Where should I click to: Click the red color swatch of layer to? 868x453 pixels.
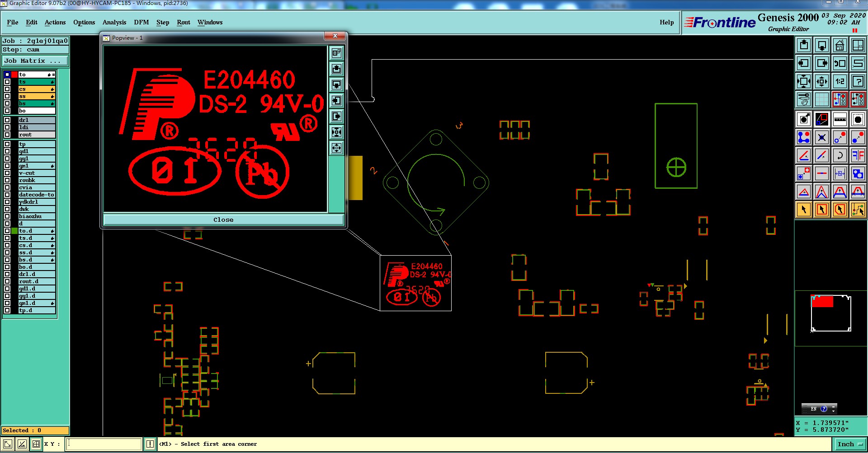pyautogui.click(x=15, y=75)
